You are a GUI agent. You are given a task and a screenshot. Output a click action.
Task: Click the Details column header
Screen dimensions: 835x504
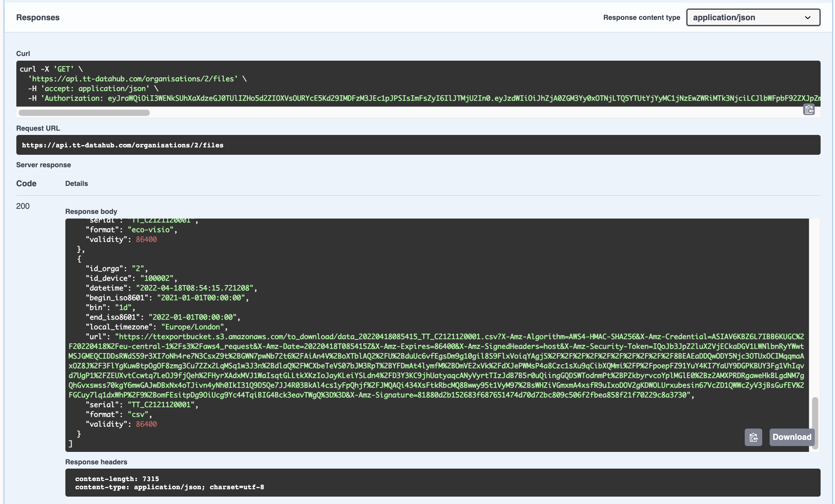tap(76, 184)
